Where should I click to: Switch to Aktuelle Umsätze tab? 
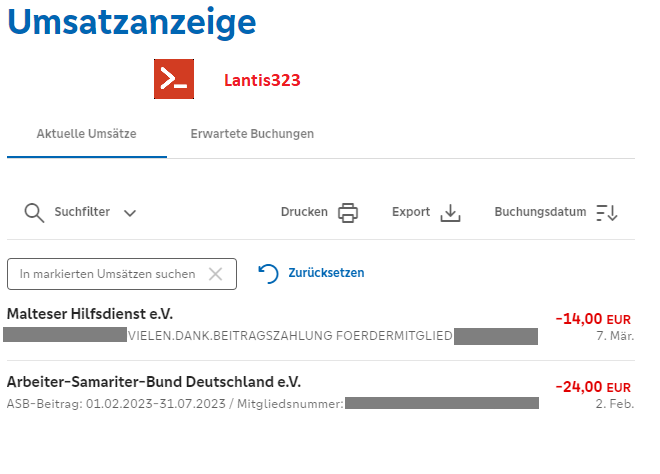pos(86,133)
